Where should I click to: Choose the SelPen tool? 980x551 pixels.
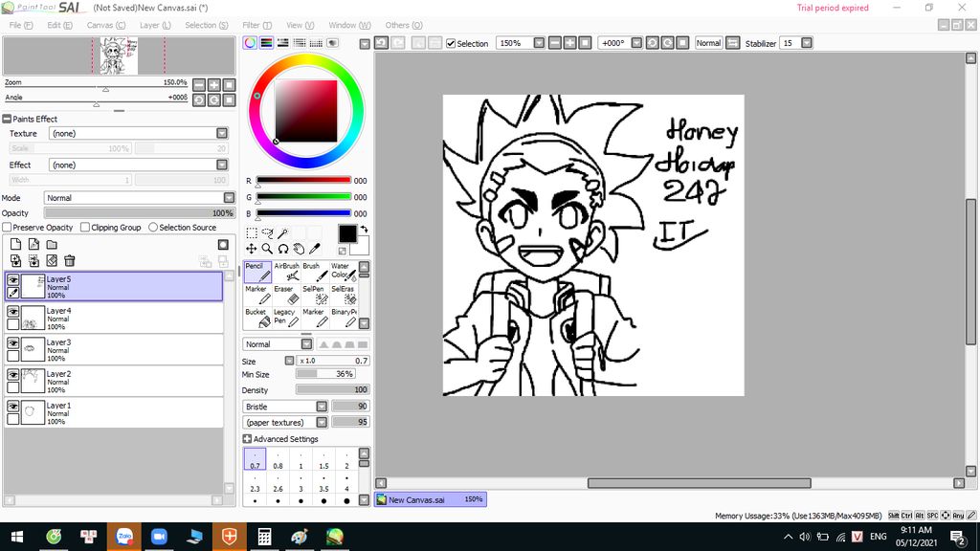pyautogui.click(x=315, y=295)
